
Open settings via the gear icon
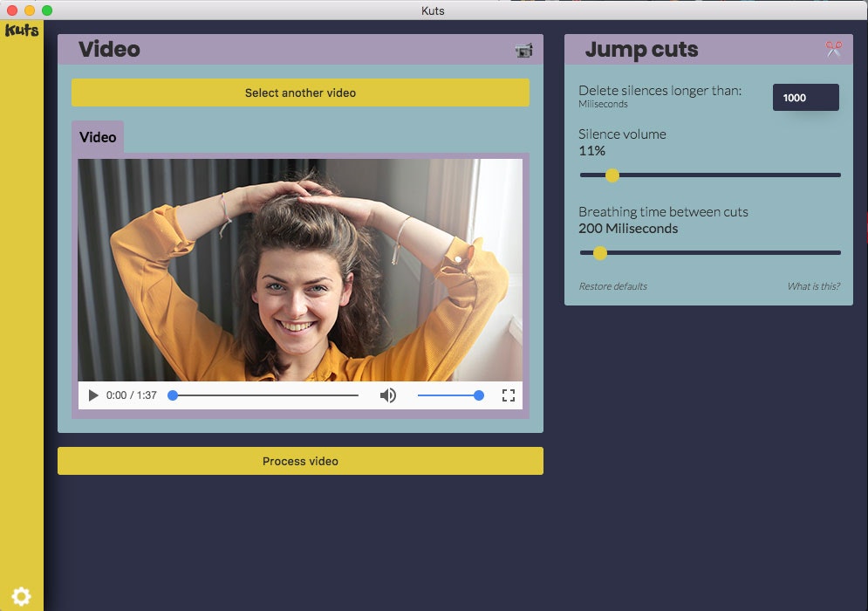21,596
